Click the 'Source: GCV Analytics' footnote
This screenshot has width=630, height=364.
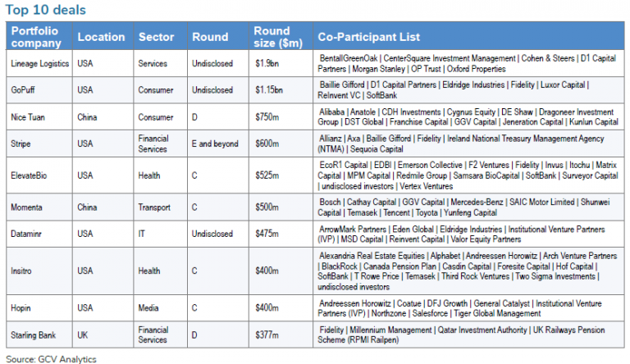tap(52, 357)
